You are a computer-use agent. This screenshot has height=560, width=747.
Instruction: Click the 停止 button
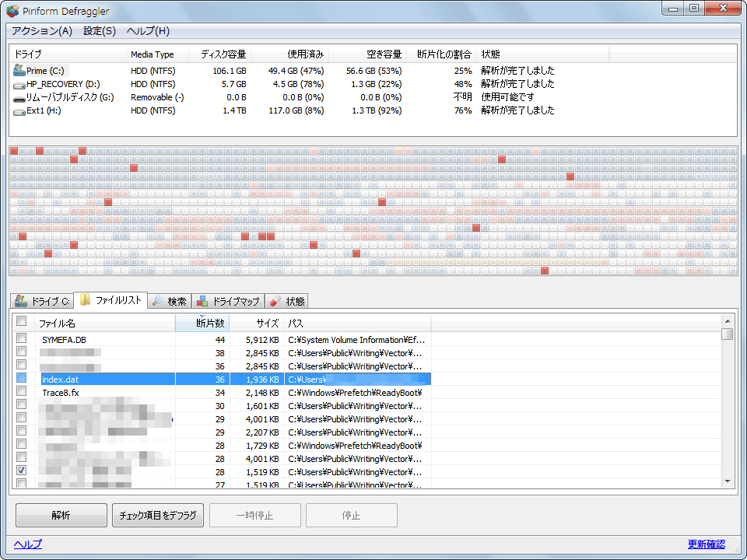352,515
